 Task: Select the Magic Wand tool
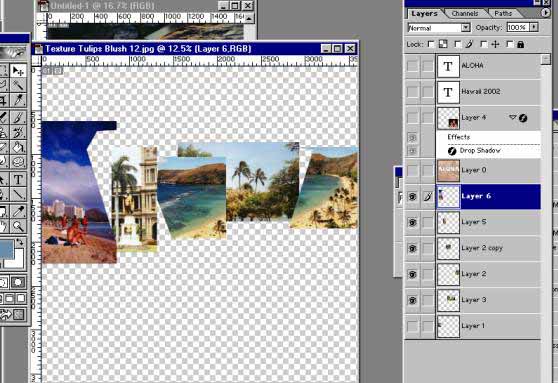18,85
